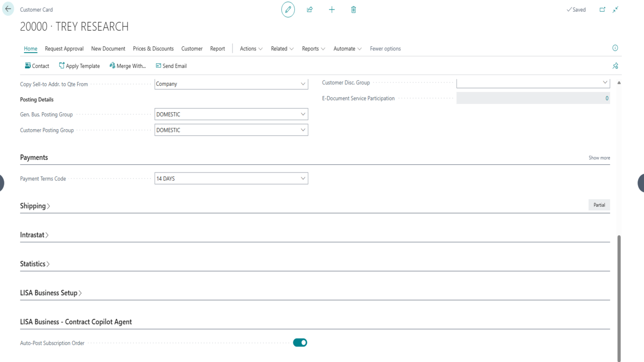Image resolution: width=644 pixels, height=362 pixels.
Task: Open card in new window icon
Action: (602, 10)
